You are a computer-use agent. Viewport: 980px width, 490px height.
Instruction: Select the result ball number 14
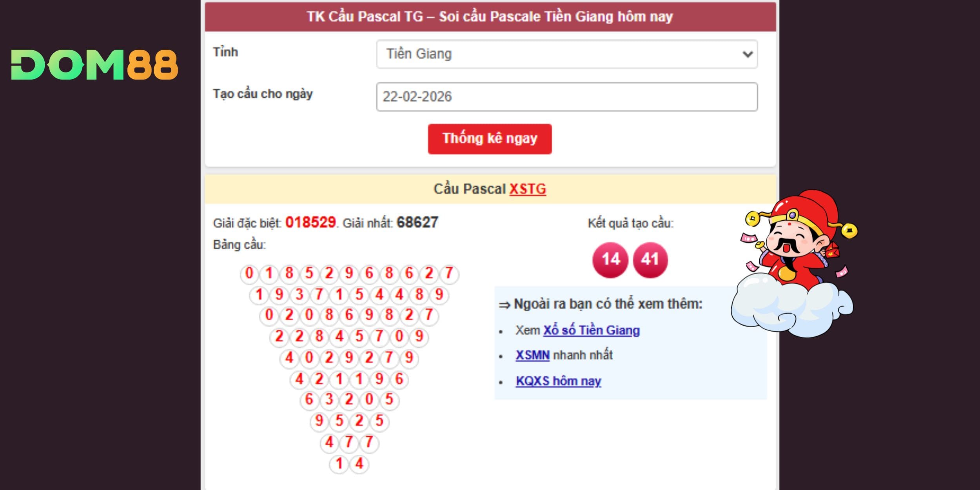610,260
